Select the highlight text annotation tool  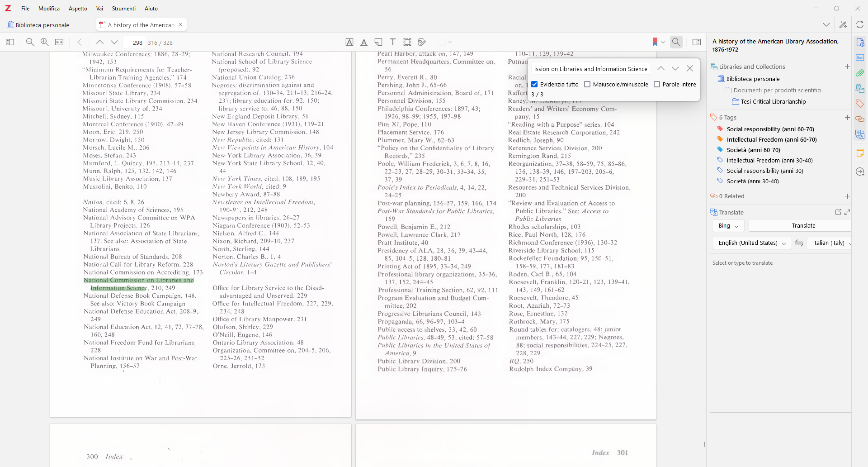point(349,42)
